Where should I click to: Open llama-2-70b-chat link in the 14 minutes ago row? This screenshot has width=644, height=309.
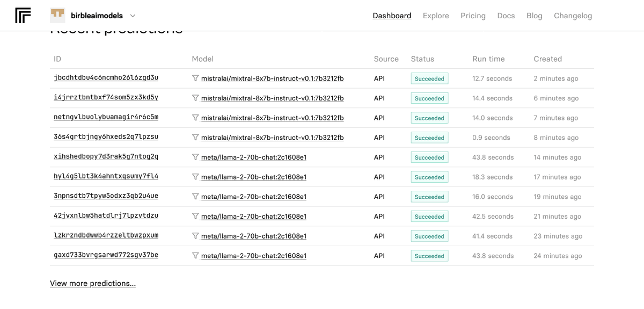coord(254,157)
